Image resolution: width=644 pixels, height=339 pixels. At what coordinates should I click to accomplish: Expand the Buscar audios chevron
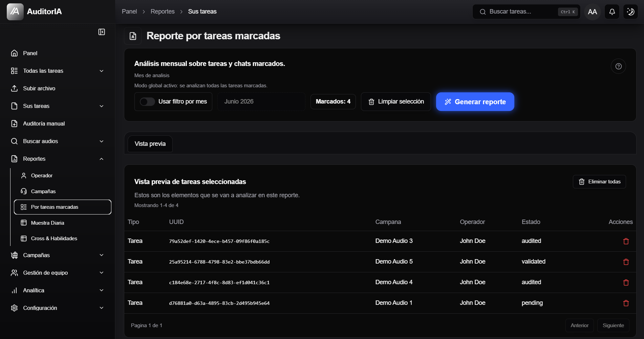pyautogui.click(x=102, y=141)
